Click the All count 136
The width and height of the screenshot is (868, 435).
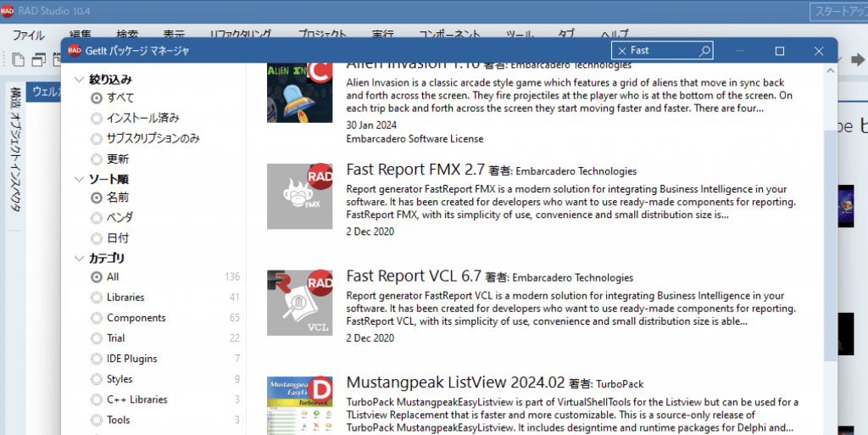click(232, 276)
